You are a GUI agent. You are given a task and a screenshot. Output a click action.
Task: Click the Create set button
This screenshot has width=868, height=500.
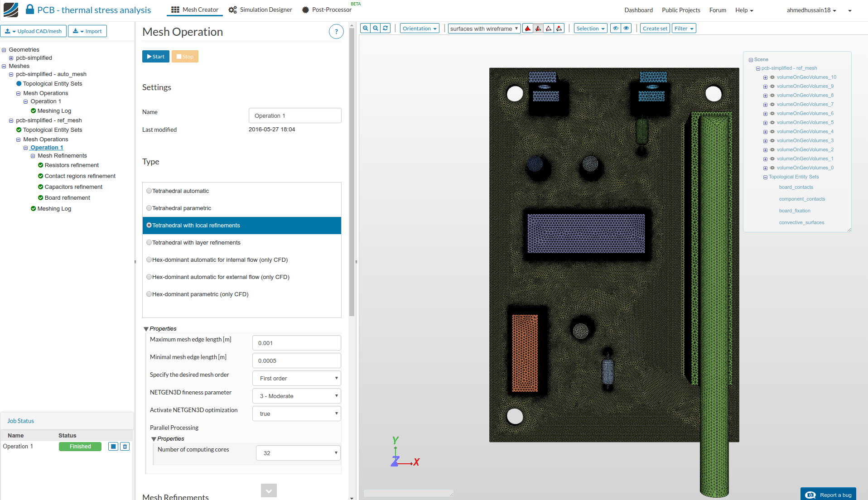(655, 29)
